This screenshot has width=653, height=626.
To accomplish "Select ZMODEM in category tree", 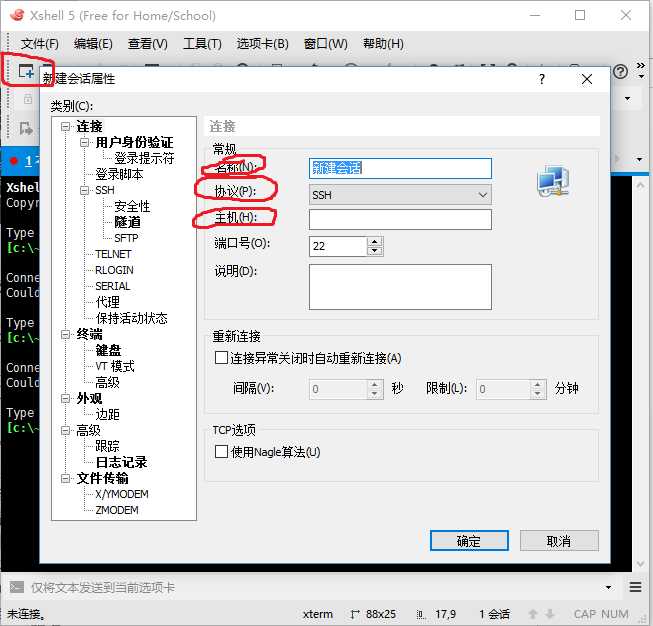I will (117, 510).
